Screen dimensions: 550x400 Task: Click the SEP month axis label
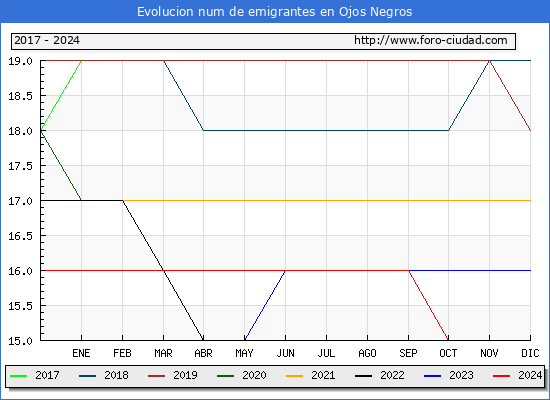point(408,353)
